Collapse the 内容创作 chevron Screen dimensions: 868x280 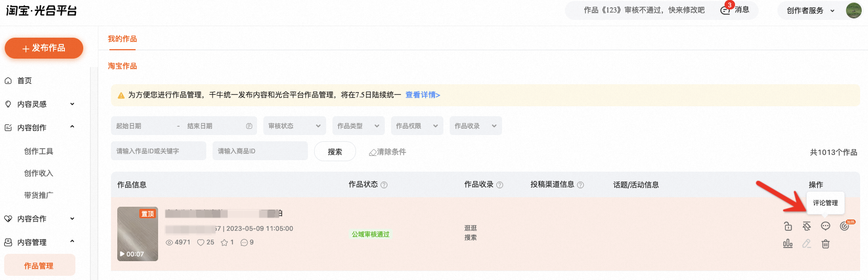point(72,127)
